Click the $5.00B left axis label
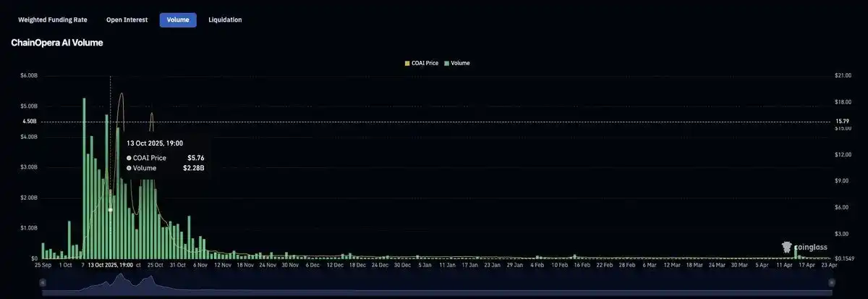 [x=28, y=106]
